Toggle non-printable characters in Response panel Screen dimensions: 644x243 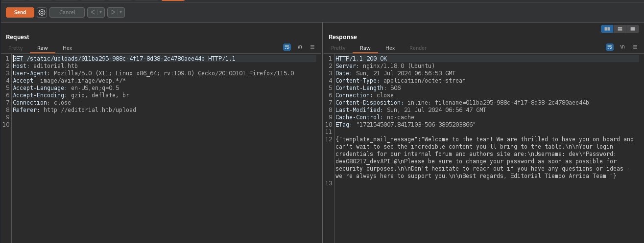point(622,47)
